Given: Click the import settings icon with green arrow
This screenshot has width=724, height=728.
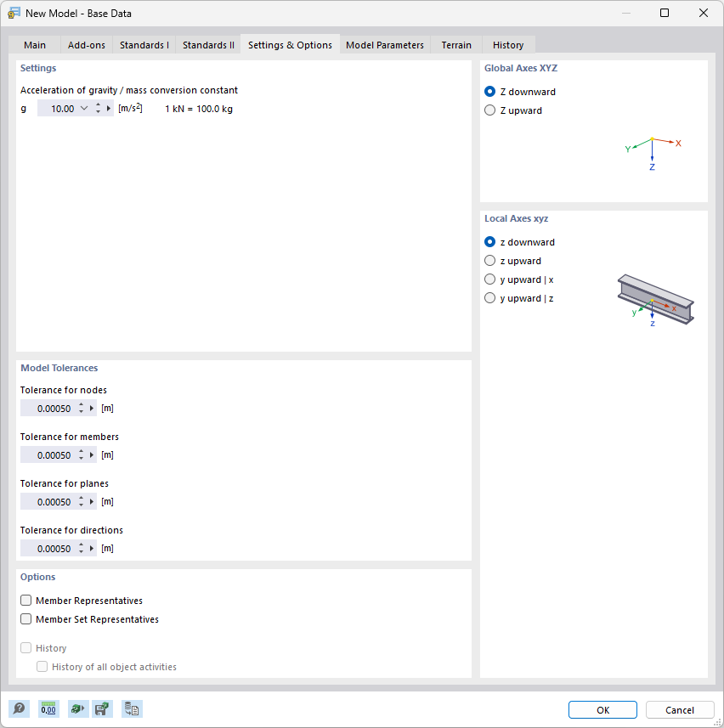Looking at the screenshot, I should (77, 708).
